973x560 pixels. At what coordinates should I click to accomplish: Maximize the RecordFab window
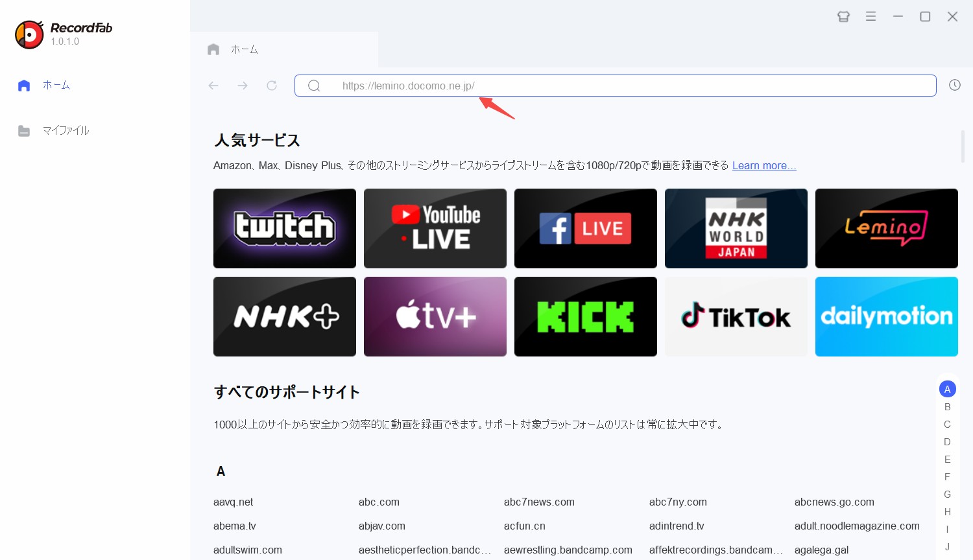point(926,17)
